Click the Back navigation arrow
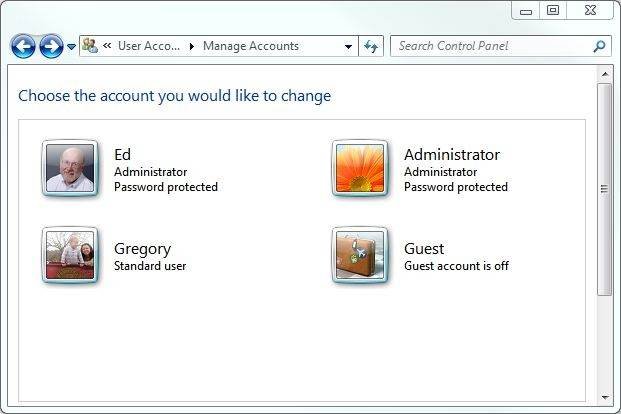 pyautogui.click(x=23, y=46)
